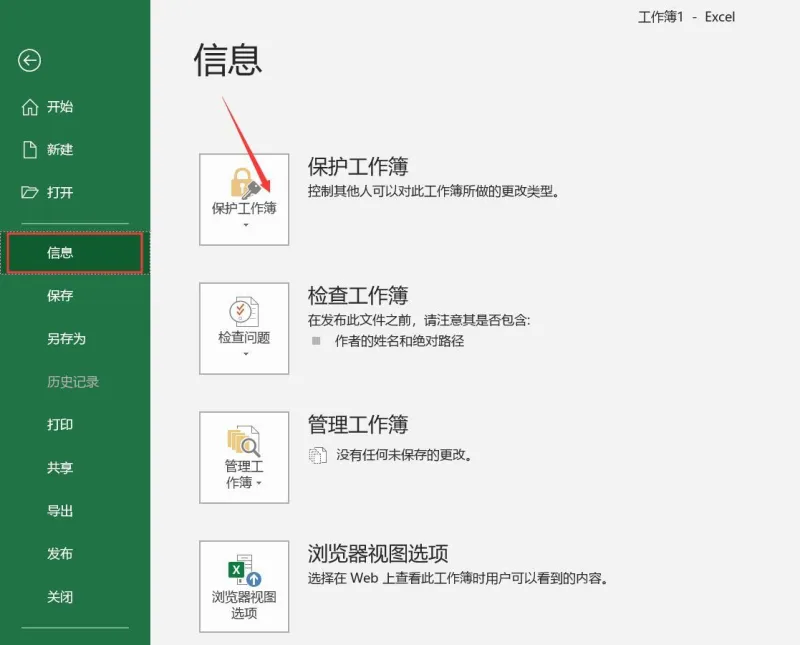Expand the 管理工作簿 dropdown arrow

pyautogui.click(x=259, y=483)
